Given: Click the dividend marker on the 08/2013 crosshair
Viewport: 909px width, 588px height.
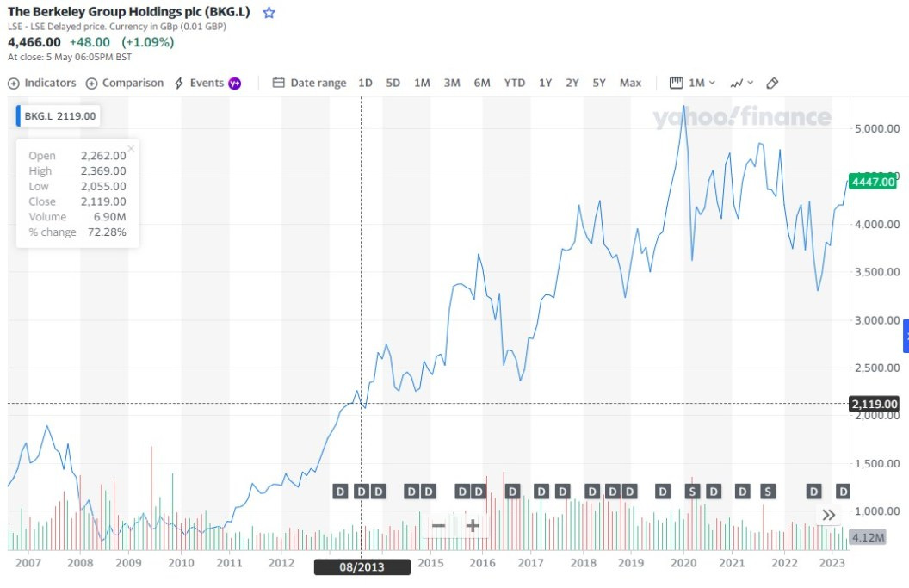Looking at the screenshot, I should (x=362, y=492).
